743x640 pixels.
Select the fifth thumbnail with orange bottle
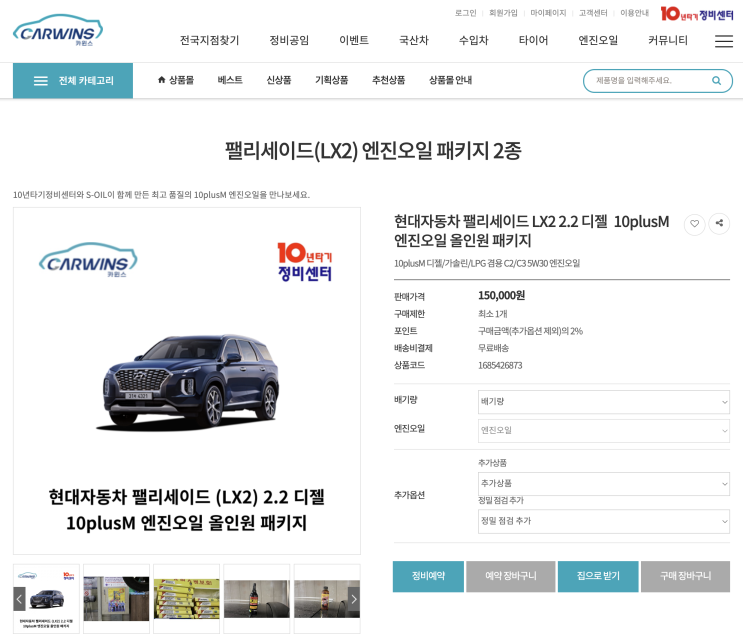(x=327, y=599)
